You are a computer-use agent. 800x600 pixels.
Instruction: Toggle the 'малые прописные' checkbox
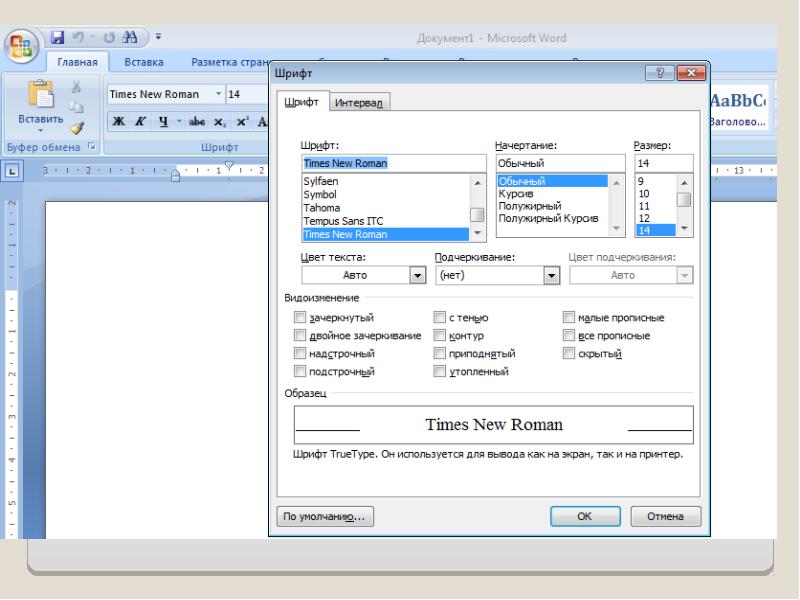[x=569, y=318]
